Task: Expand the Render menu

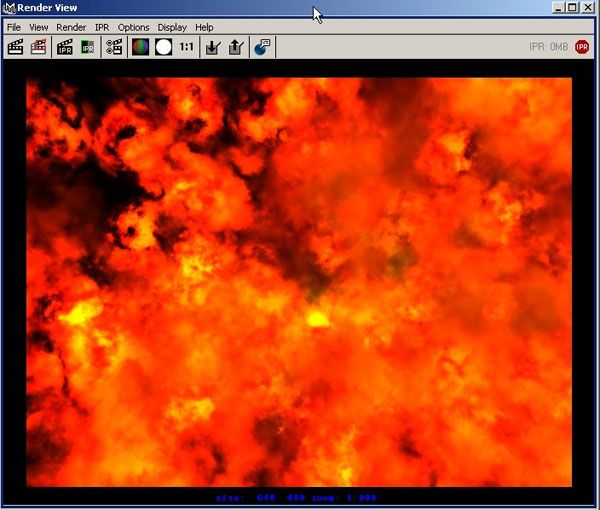Action: pyautogui.click(x=71, y=27)
